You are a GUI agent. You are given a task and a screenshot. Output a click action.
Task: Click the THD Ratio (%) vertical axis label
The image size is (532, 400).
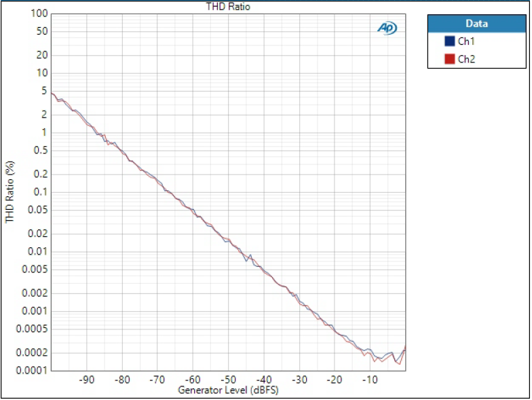[9, 192]
